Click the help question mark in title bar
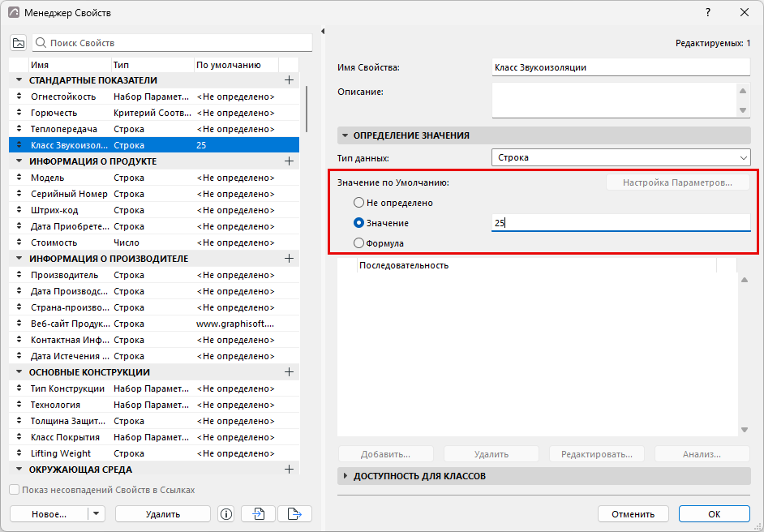The width and height of the screenshot is (764, 532). tap(708, 13)
